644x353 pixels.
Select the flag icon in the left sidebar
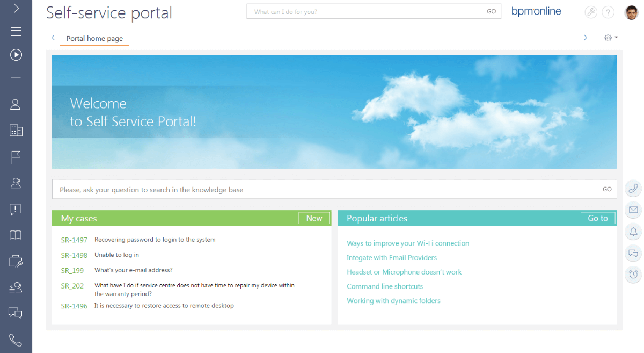point(16,156)
